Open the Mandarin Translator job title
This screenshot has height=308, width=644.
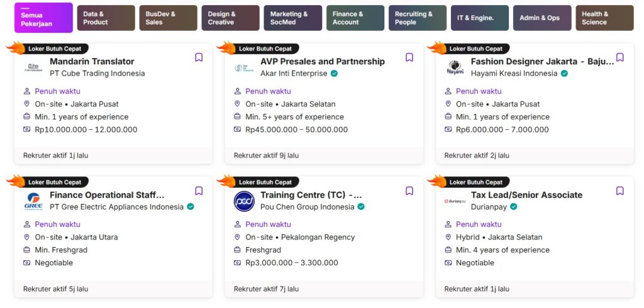pyautogui.click(x=92, y=61)
